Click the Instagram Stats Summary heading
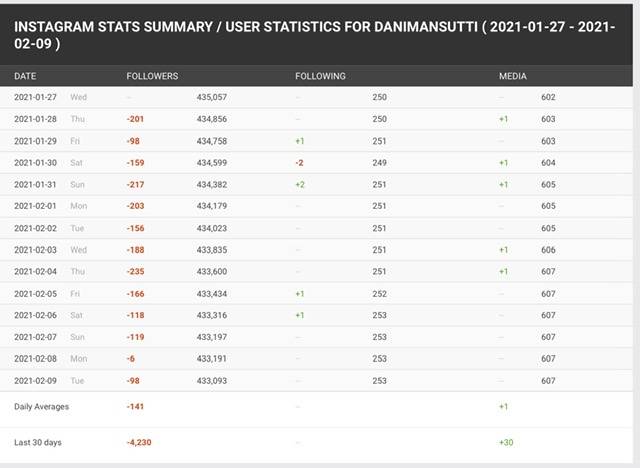 (314, 35)
